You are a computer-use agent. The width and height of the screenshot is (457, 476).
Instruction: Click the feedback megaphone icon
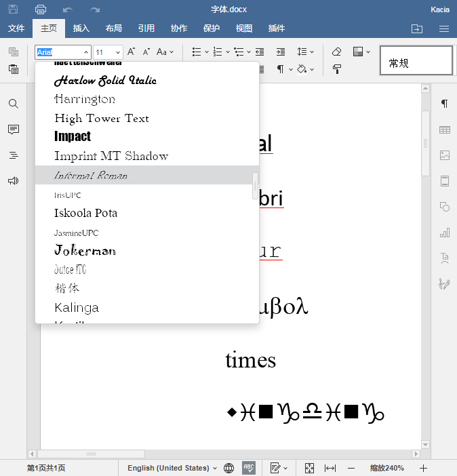pyautogui.click(x=14, y=181)
